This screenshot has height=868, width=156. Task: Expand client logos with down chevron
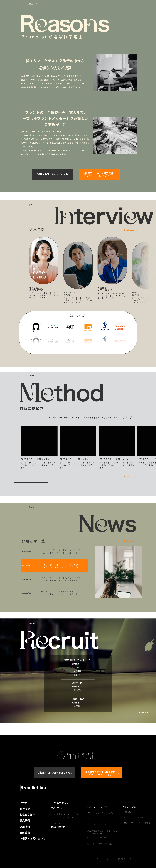[x=78, y=350]
